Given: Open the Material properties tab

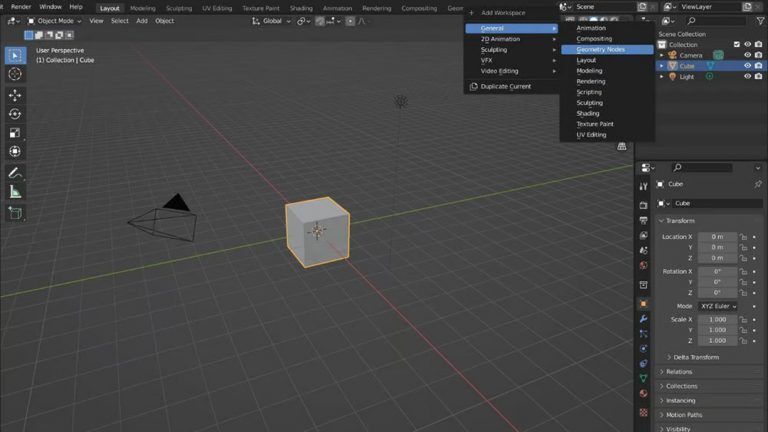Looking at the screenshot, I should tap(644, 393).
